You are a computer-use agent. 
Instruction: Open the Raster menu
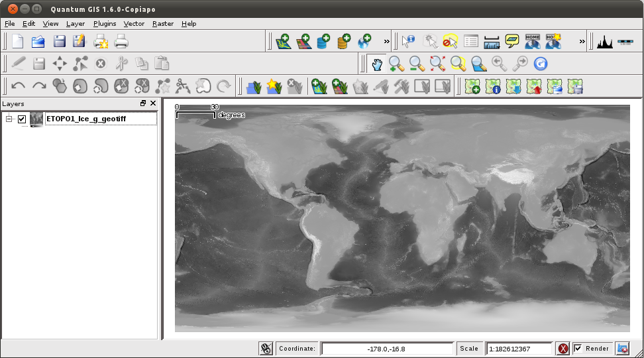162,23
